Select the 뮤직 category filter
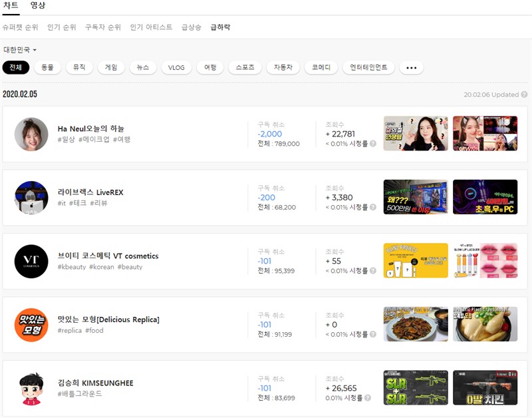The height and width of the screenshot is (418, 532). pyautogui.click(x=79, y=68)
